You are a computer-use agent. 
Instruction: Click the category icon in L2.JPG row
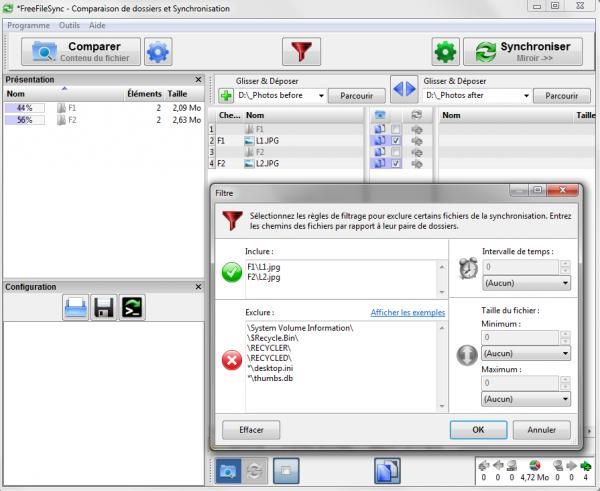[380, 164]
